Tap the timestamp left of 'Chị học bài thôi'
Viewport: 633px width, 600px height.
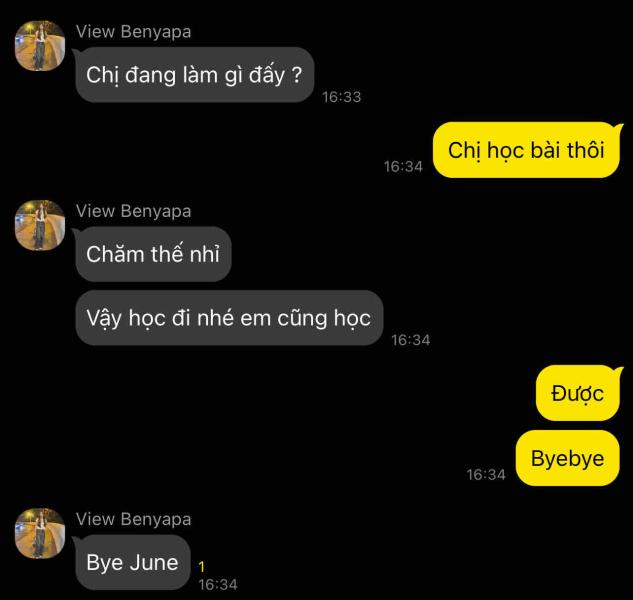coord(403,166)
